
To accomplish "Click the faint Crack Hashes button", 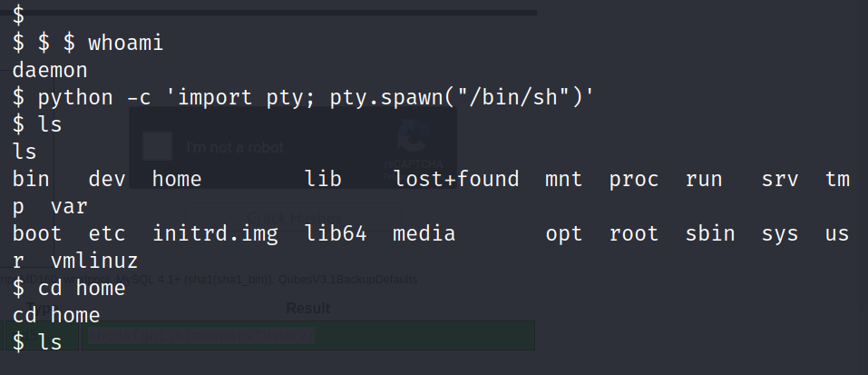I will [294, 217].
